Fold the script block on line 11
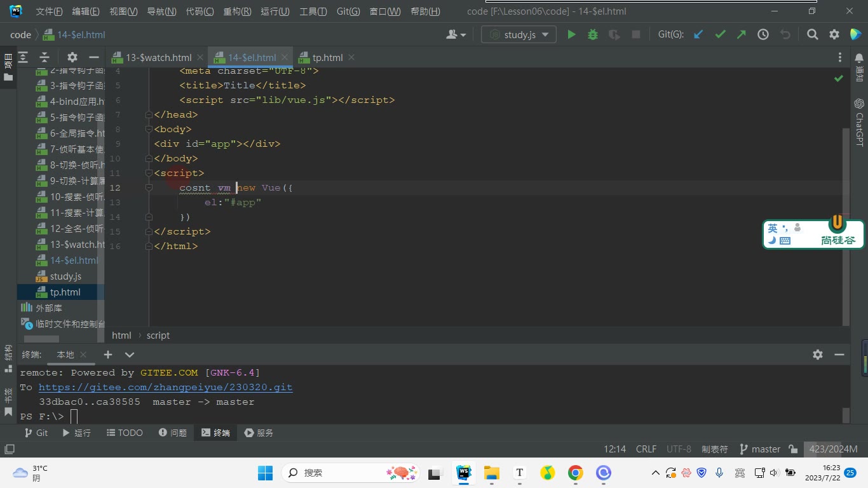The width and height of the screenshot is (868, 488). [149, 173]
